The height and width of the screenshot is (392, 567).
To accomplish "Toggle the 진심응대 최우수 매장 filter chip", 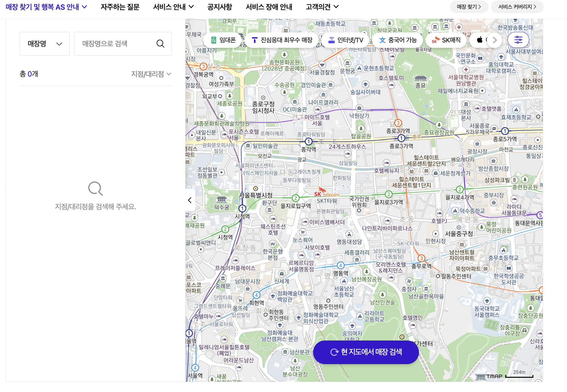I will (282, 40).
